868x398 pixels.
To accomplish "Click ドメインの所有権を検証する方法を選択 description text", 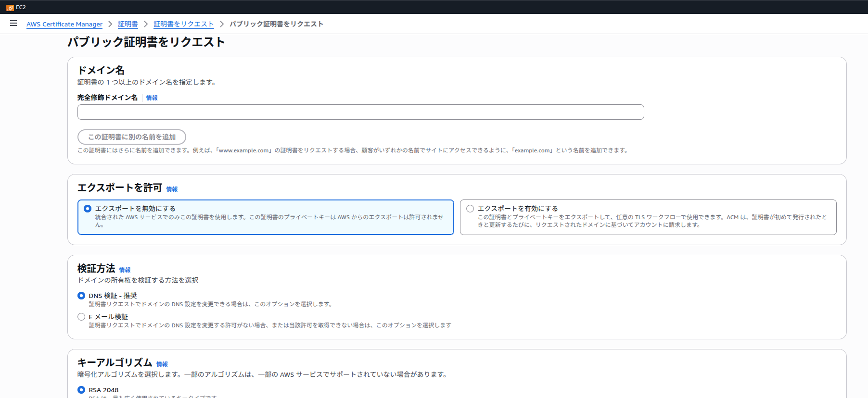I will pyautogui.click(x=138, y=280).
